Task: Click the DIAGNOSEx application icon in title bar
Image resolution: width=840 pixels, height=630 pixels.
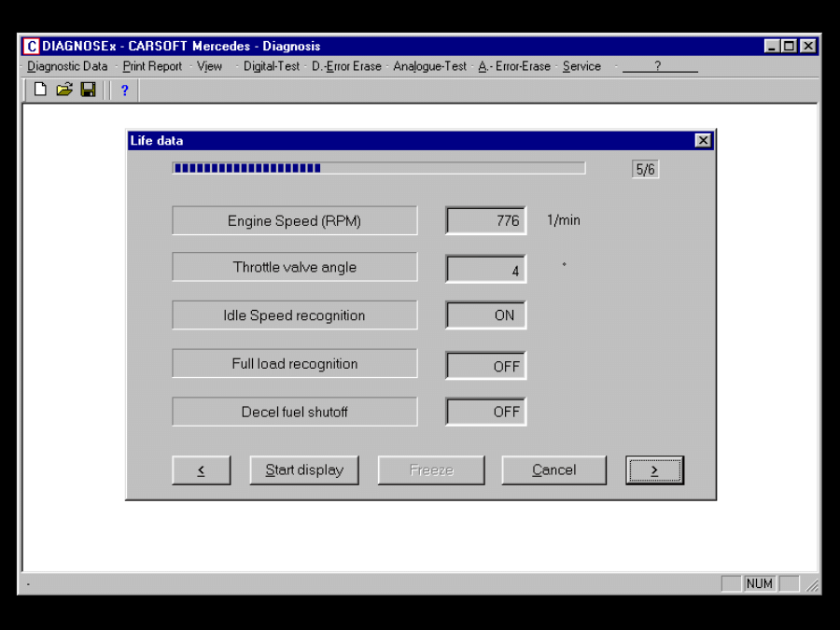Action: (32, 46)
